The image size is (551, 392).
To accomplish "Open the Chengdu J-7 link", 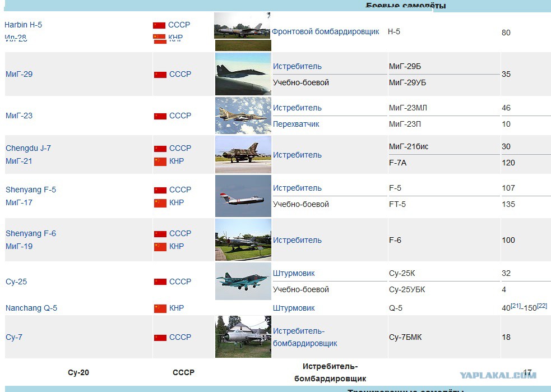I will 28,149.
